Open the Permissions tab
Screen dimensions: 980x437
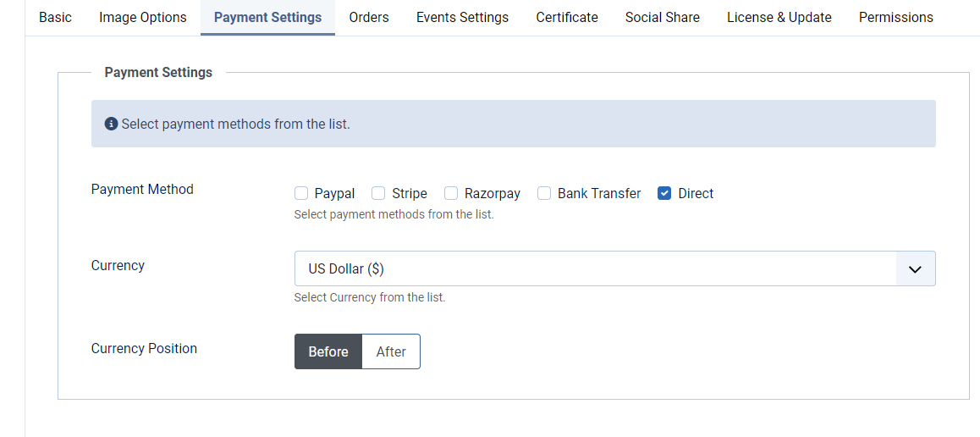[x=895, y=17]
